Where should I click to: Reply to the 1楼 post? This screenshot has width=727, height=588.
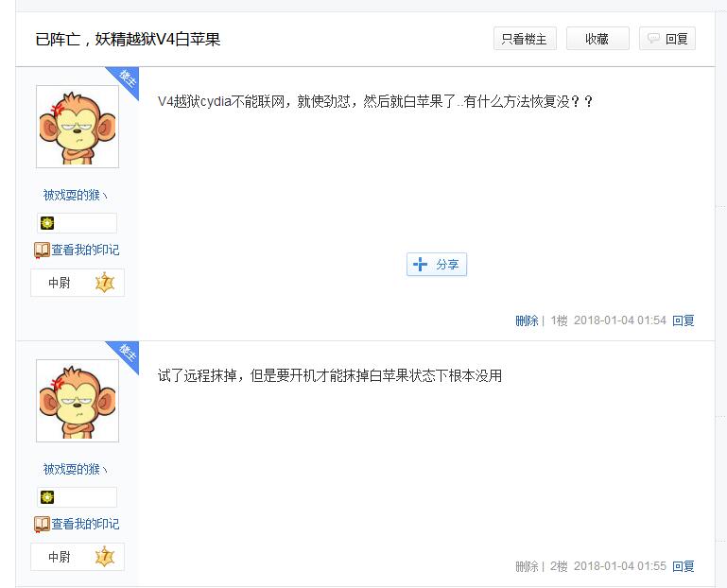(x=684, y=320)
